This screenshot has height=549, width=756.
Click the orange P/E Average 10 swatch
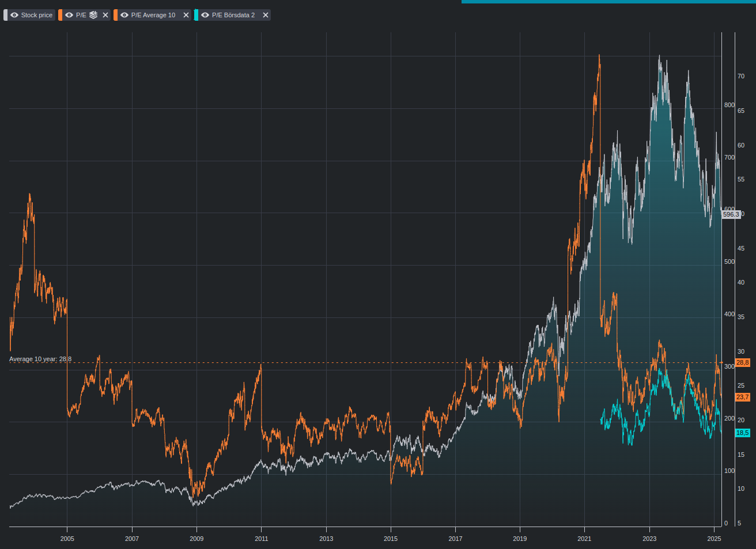click(116, 15)
